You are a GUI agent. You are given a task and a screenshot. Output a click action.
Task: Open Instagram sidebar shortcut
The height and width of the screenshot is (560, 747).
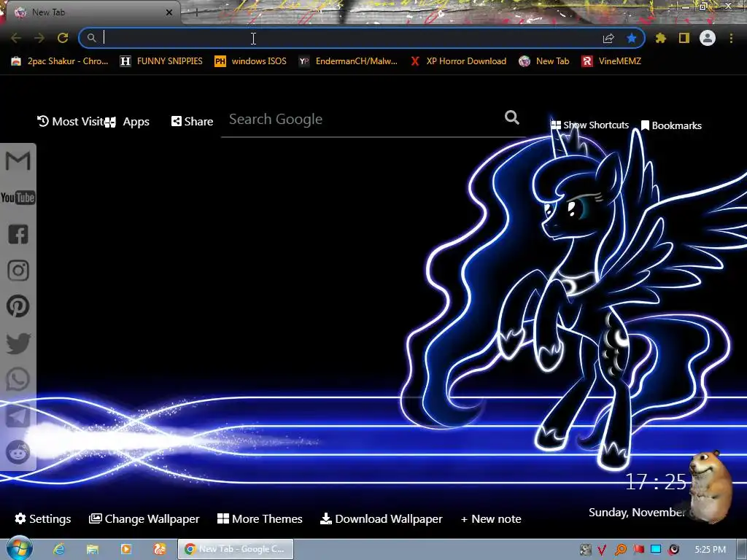tap(18, 270)
